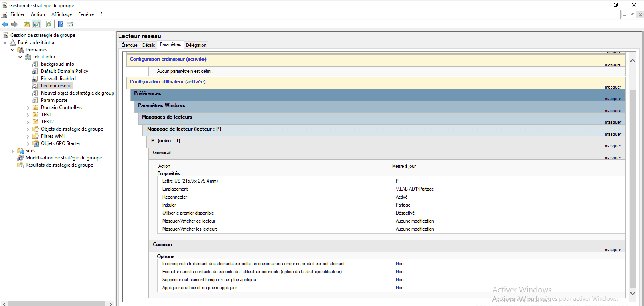644x306 pixels.
Task: Switch to the Étendue tab
Action: point(130,45)
